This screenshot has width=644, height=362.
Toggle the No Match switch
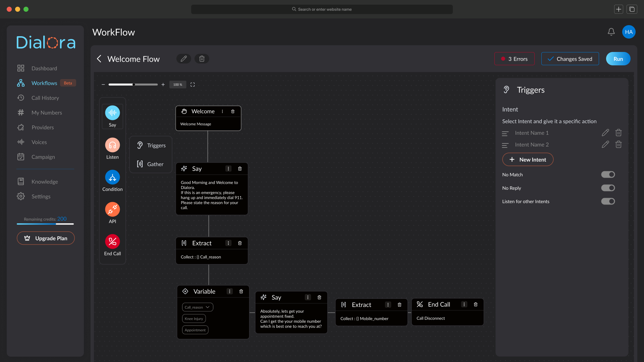click(608, 175)
